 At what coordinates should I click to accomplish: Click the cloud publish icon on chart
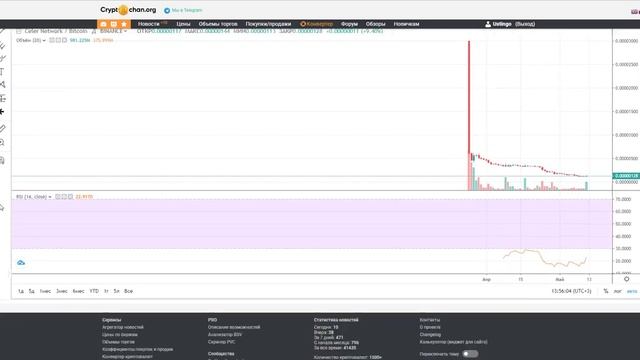21,262
